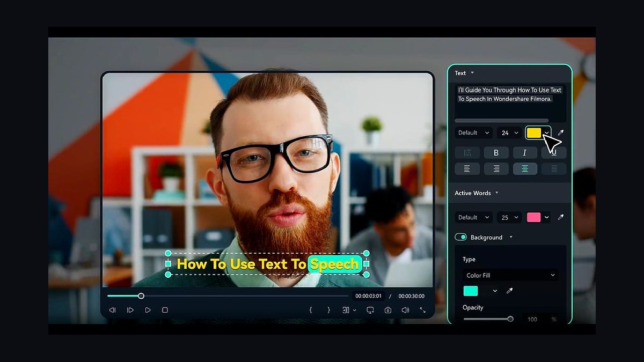The height and width of the screenshot is (362, 644).
Task: Click the yellow text color swatch
Action: point(534,132)
